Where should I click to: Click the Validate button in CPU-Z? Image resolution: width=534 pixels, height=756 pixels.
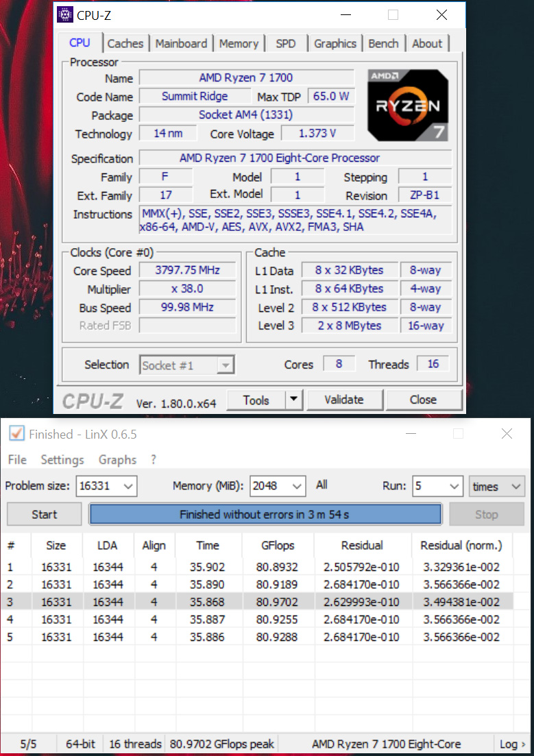344,400
